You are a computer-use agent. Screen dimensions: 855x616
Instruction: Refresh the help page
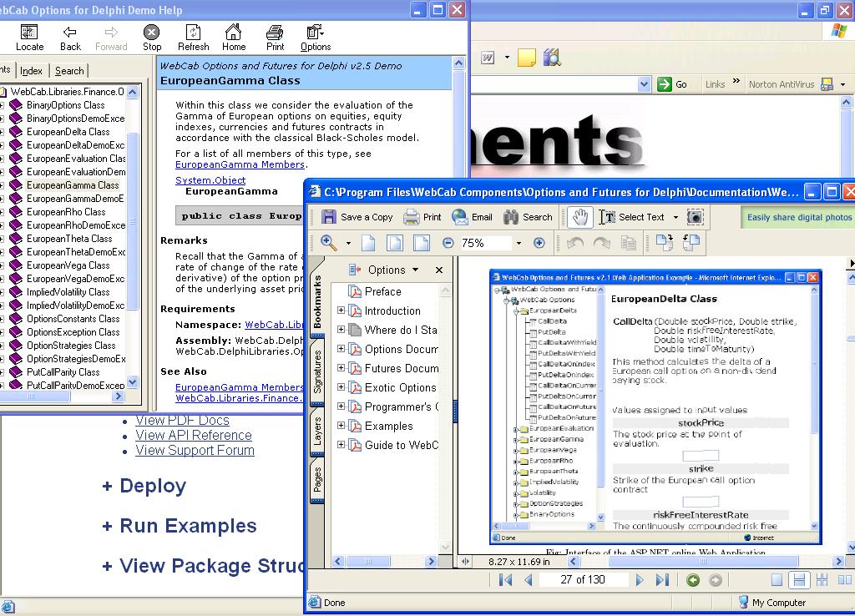pos(193,38)
